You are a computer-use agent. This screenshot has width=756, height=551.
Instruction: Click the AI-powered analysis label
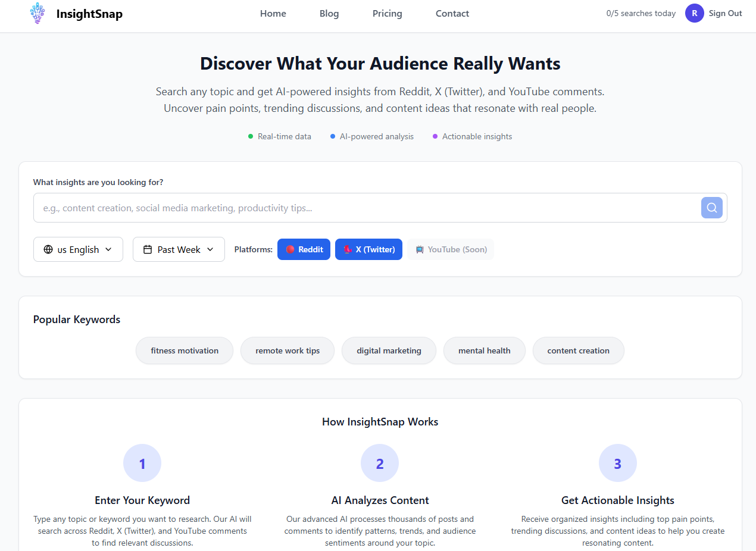coord(377,136)
